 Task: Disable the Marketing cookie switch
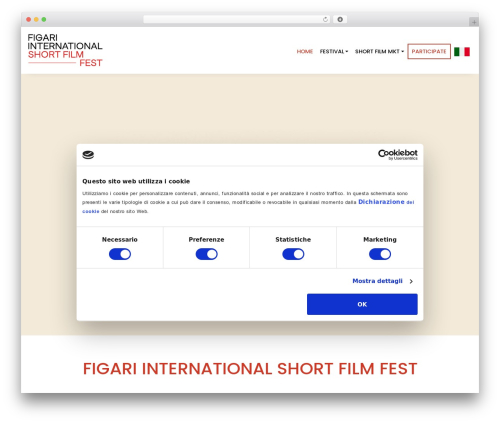pyautogui.click(x=380, y=254)
